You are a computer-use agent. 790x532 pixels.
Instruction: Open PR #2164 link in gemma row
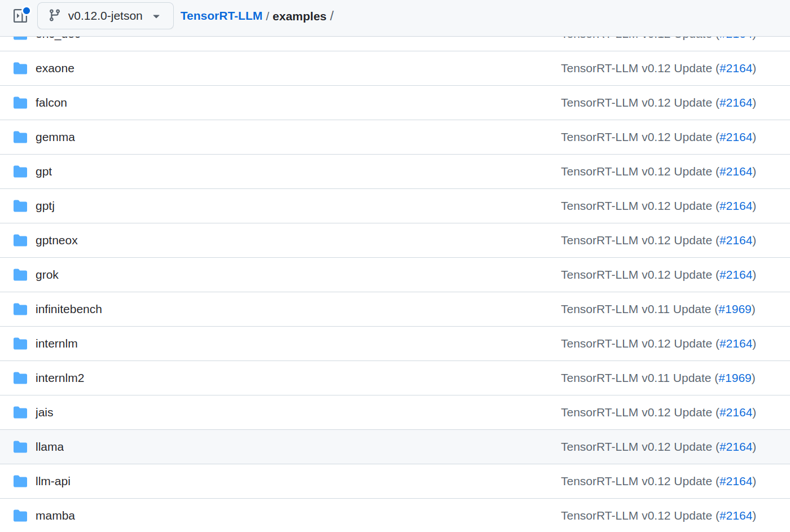point(736,137)
